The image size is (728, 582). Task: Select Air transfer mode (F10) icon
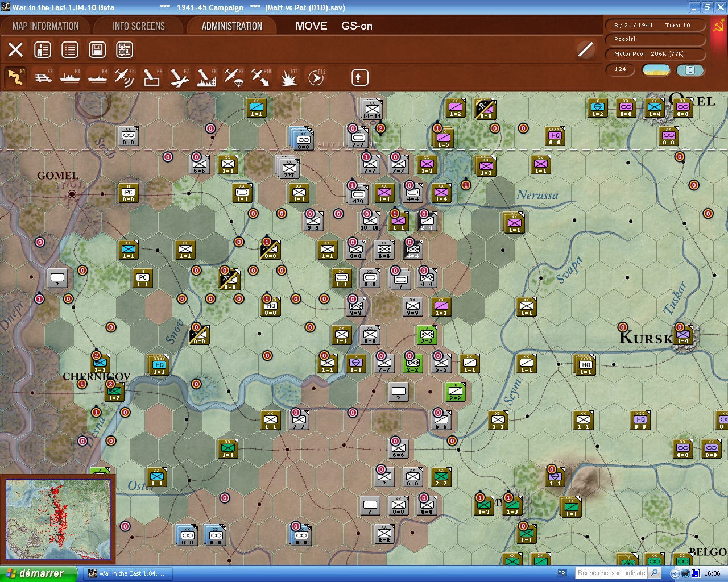(x=261, y=77)
